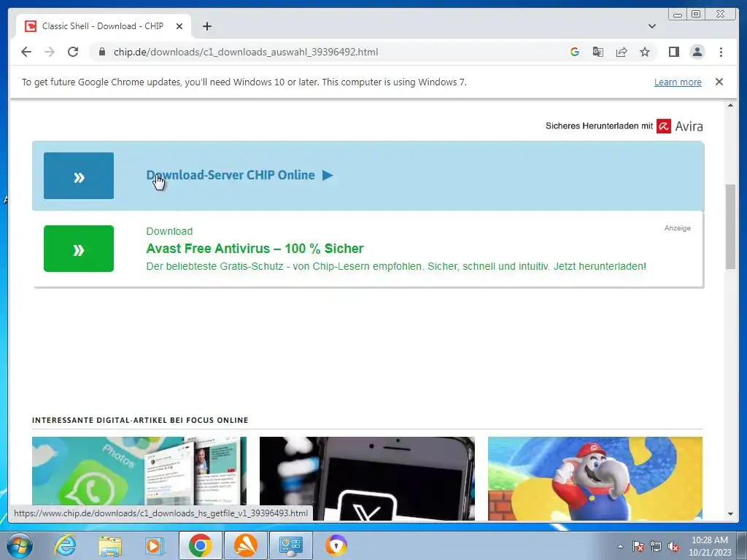The height and width of the screenshot is (560, 747).
Task: Click the page scrollbar thumb
Action: click(730, 227)
